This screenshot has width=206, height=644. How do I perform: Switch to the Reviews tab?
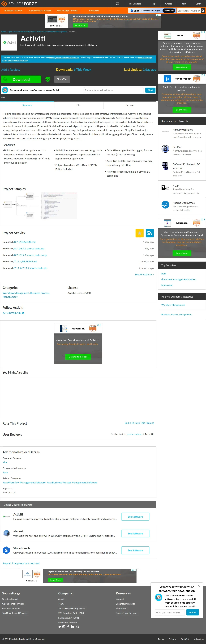click(130, 105)
